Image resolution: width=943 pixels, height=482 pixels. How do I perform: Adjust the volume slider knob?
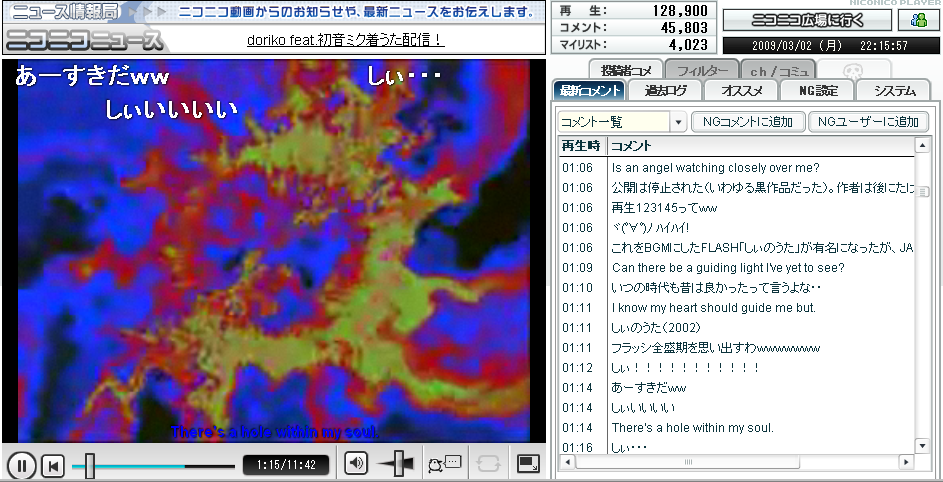[401, 463]
